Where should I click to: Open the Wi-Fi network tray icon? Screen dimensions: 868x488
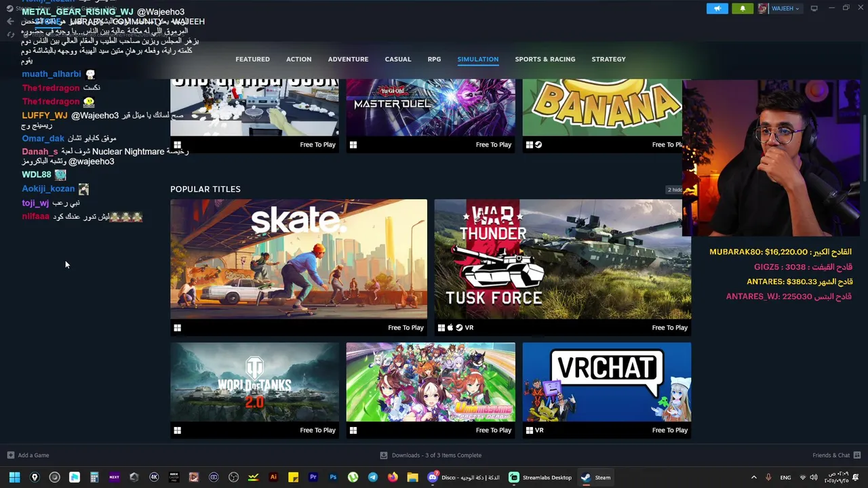(x=803, y=477)
